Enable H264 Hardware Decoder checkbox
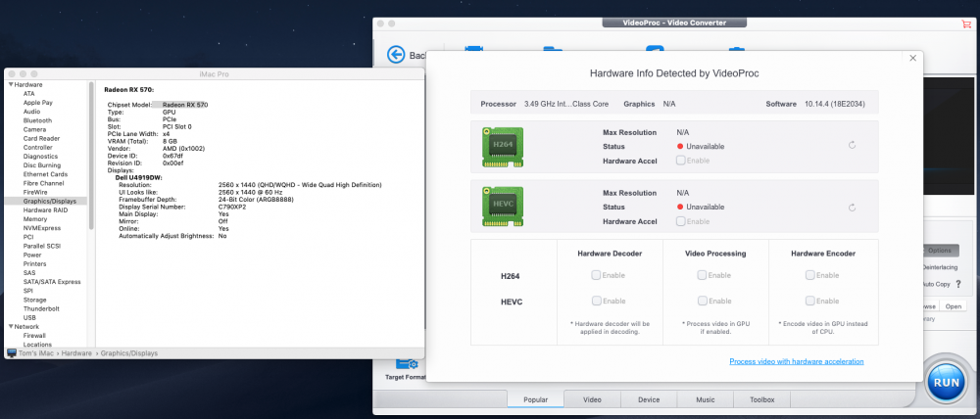Screen dimensions: 980x419 [596, 275]
